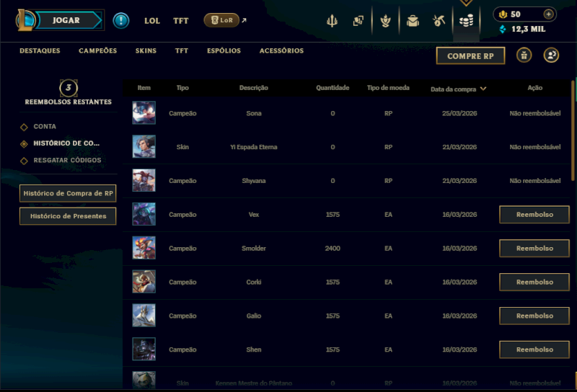This screenshot has width=577, height=392.
Task: Click the Tipo de moeda column header
Action: 388,87
